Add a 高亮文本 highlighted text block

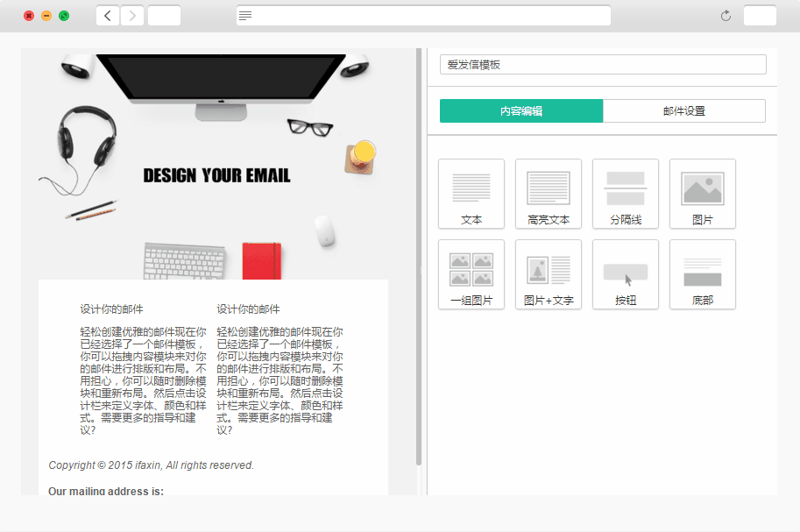point(548,194)
